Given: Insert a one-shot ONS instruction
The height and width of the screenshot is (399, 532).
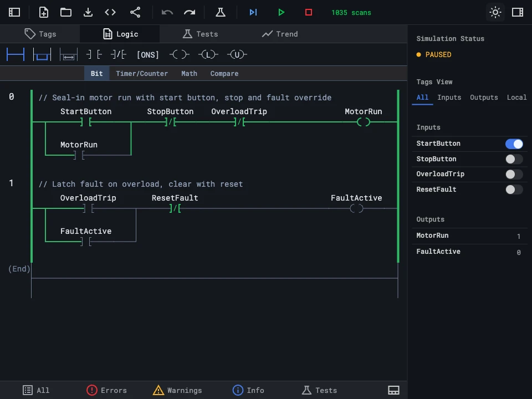Looking at the screenshot, I should (x=147, y=54).
